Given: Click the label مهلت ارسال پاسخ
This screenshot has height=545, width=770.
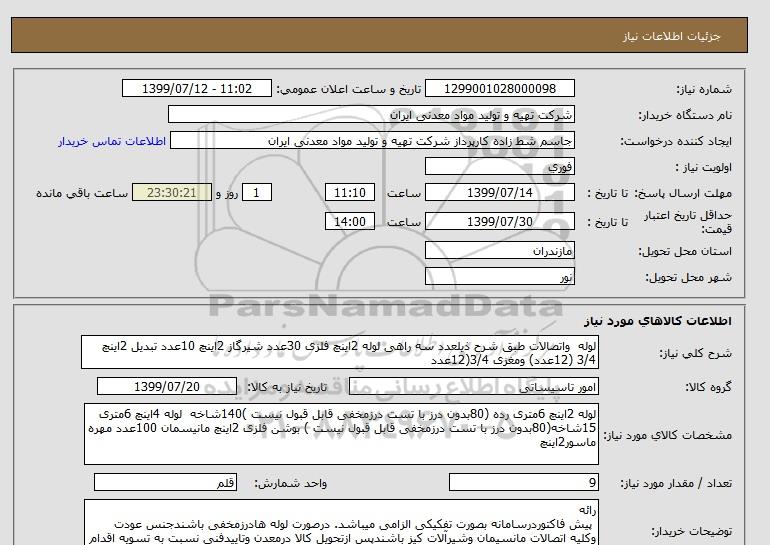Looking at the screenshot, I should [x=682, y=193].
